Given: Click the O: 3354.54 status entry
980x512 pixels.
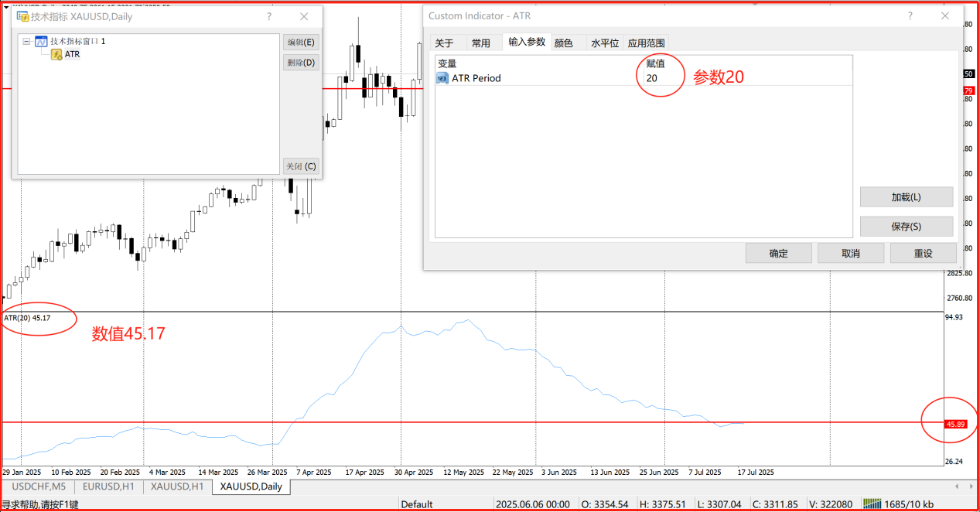Looking at the screenshot, I should [606, 504].
